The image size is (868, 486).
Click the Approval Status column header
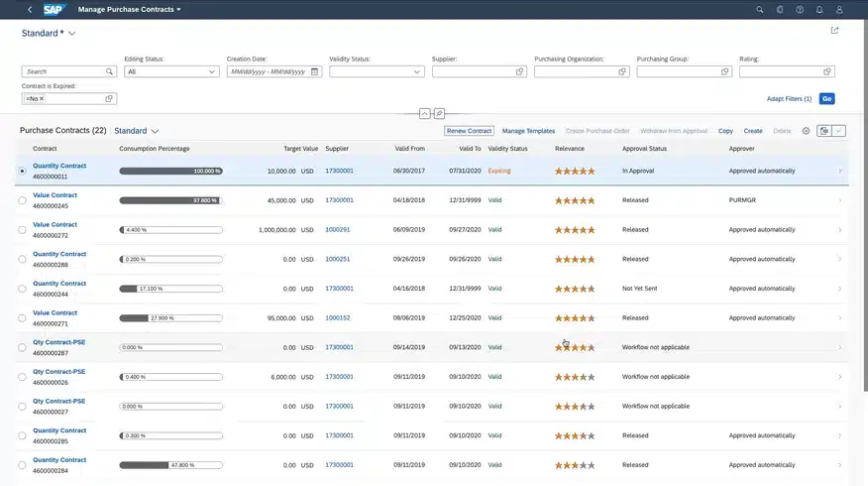point(644,149)
